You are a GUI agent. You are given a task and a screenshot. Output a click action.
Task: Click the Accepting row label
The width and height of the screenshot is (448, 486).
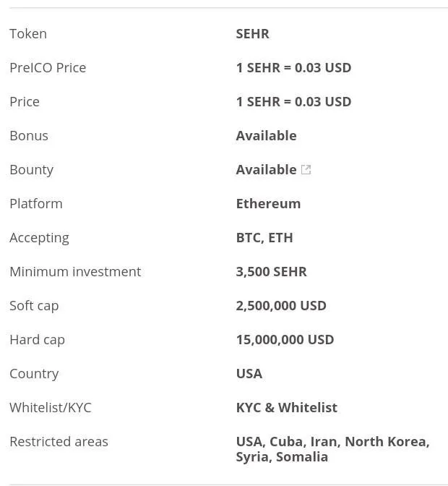point(39,238)
